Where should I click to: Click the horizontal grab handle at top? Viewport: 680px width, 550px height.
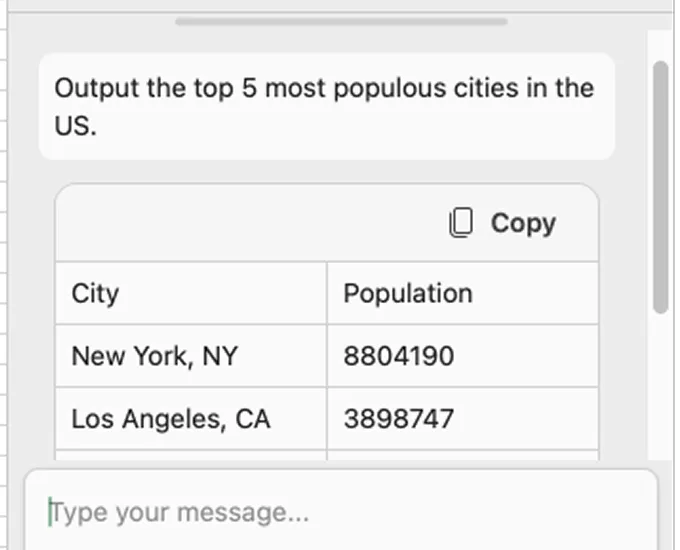pyautogui.click(x=341, y=22)
